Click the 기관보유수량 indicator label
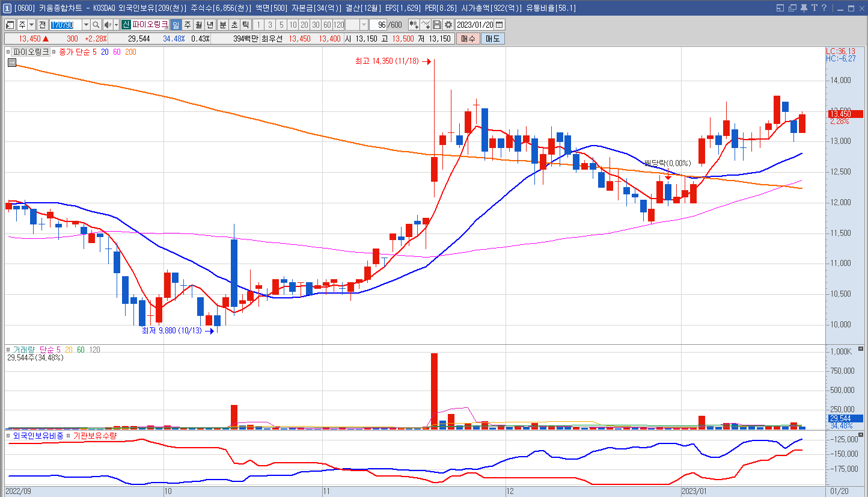The width and height of the screenshot is (868, 497). point(94,435)
